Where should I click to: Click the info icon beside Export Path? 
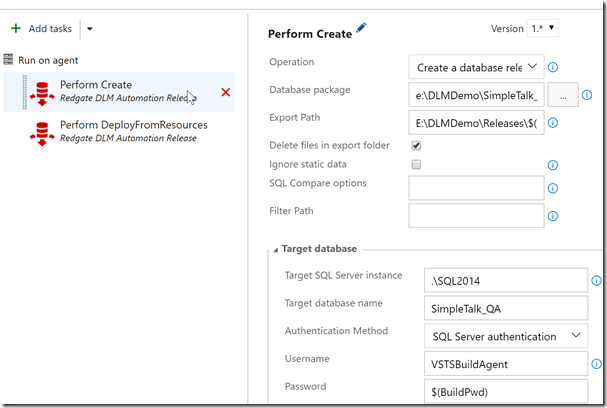point(553,123)
